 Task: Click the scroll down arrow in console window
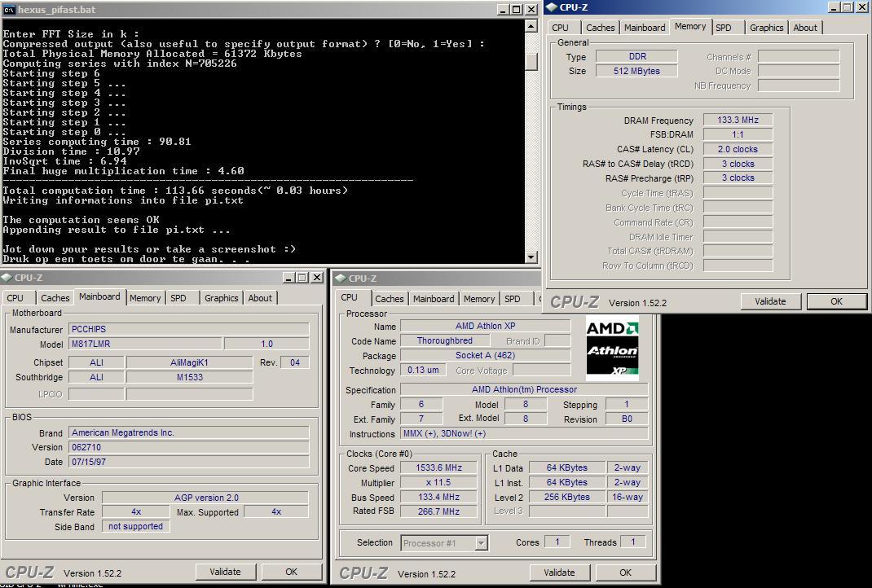pyautogui.click(x=531, y=257)
